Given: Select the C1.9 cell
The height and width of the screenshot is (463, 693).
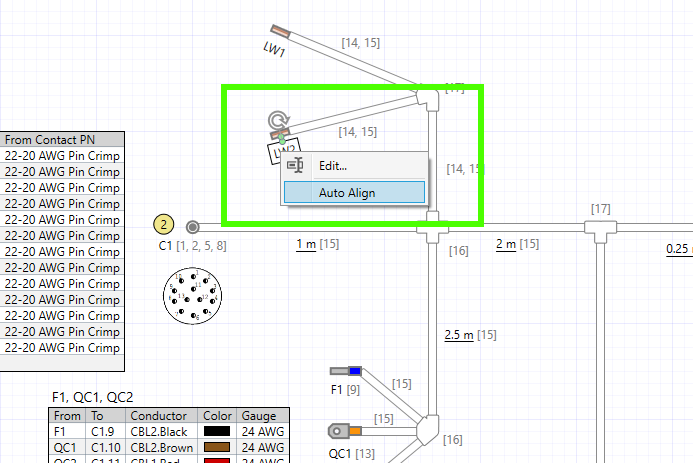Looking at the screenshot, I should coord(106,432).
